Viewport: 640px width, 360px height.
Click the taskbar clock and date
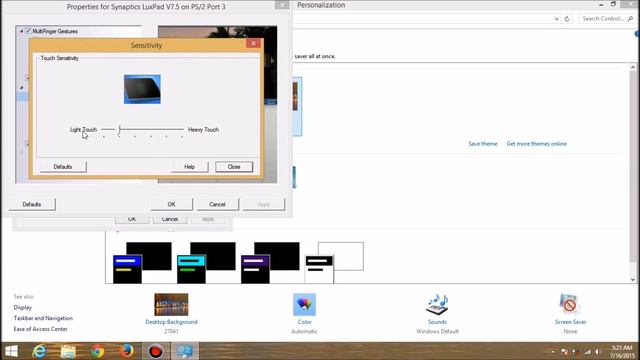(x=622, y=351)
